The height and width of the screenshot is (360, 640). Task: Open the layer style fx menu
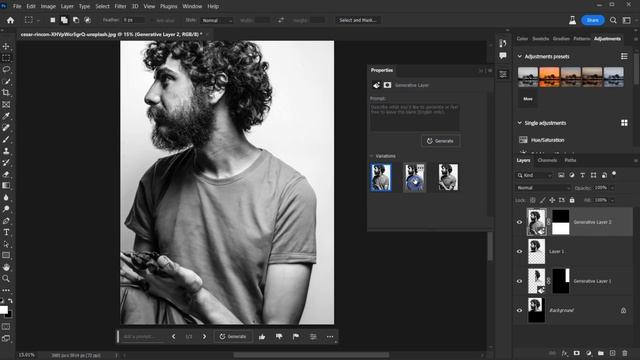point(564,353)
